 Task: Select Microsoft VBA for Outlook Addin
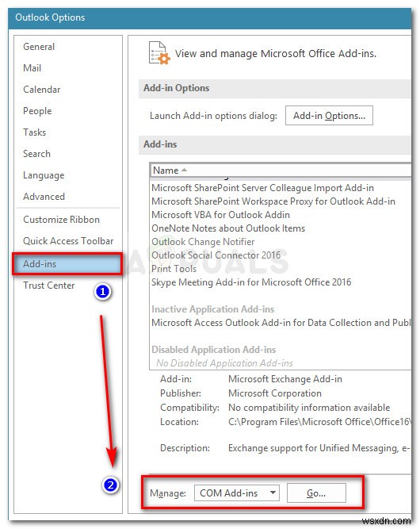[221, 215]
